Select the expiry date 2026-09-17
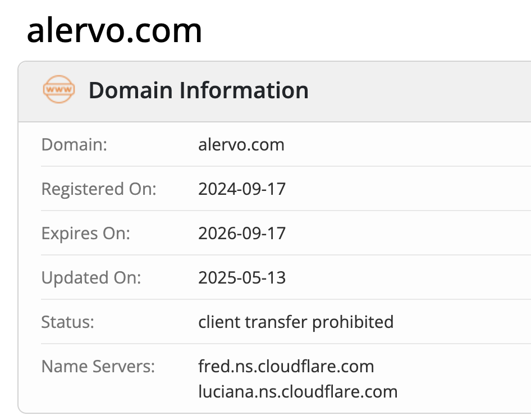 tap(242, 234)
